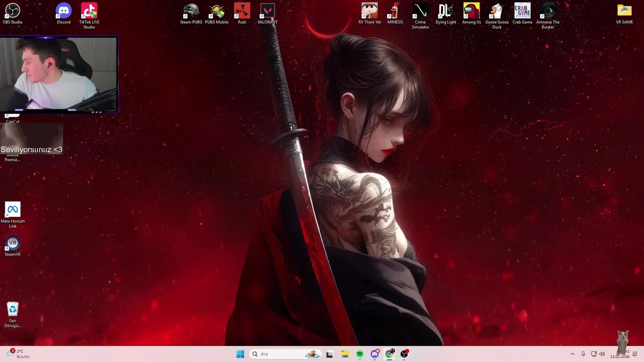644x362 pixels.
Task: Click the webcam overlay thumbnail
Action: tap(59, 74)
